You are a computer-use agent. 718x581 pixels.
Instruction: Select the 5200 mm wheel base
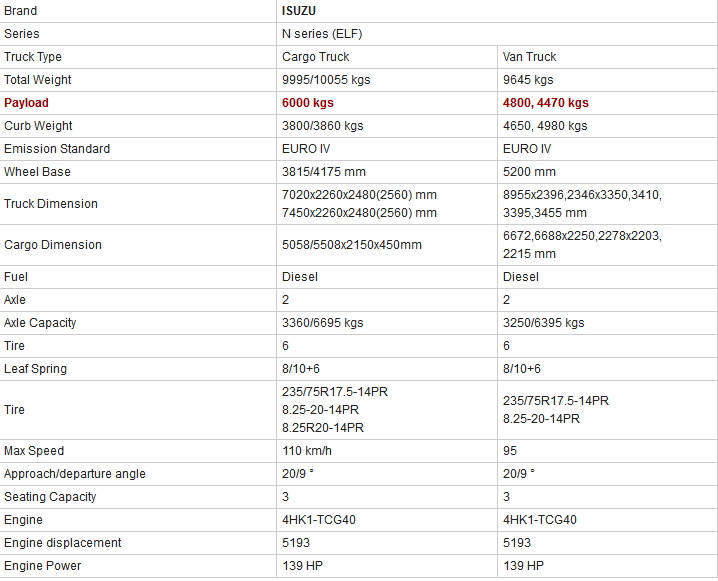pyautogui.click(x=529, y=172)
